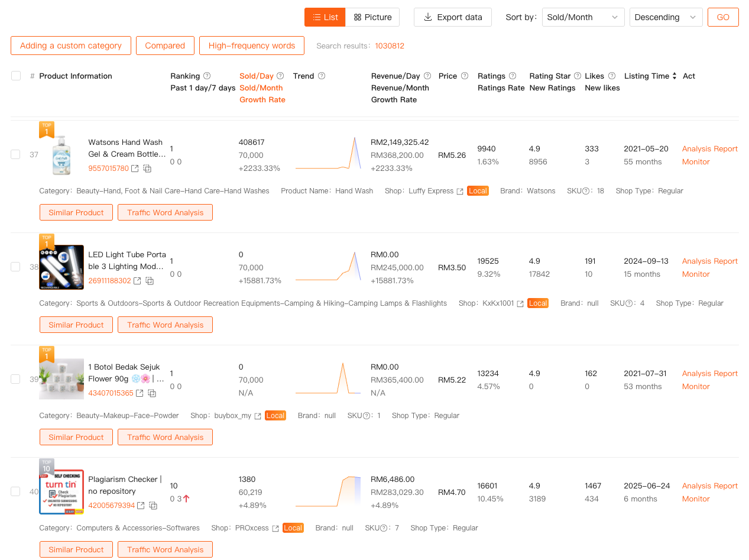
Task: Tick the checkbox for Watsons Hand Wash row
Action: tap(15, 154)
